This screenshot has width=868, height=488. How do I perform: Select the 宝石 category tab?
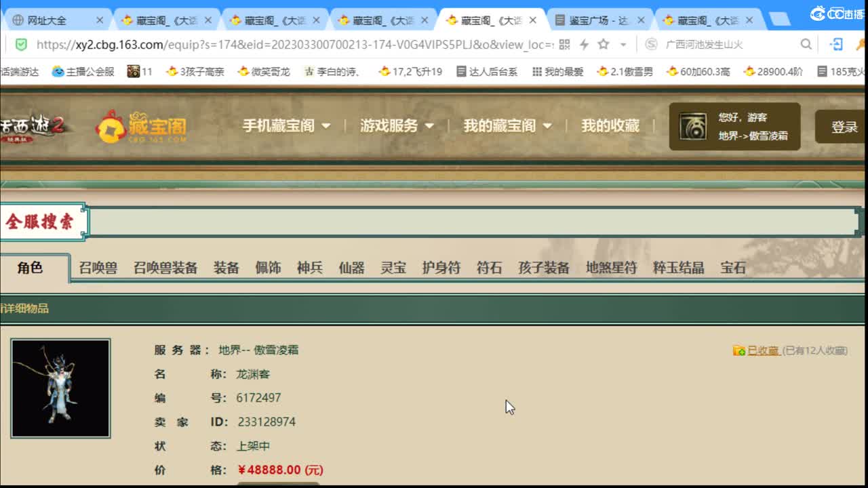[733, 268]
